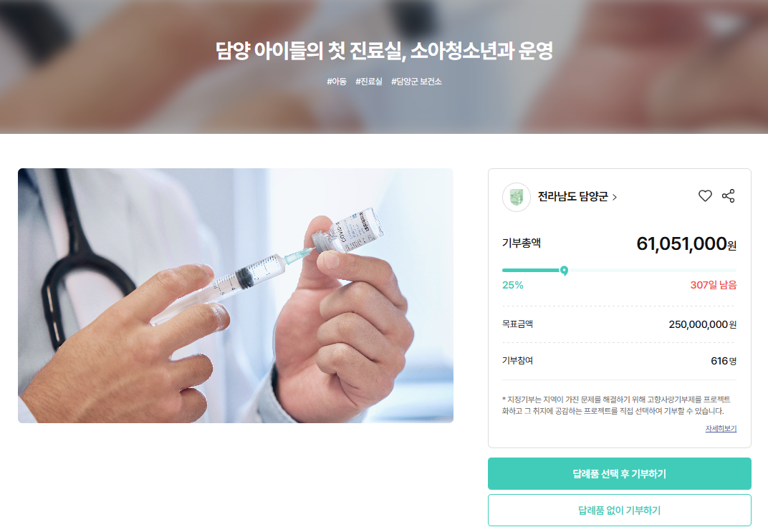Image resolution: width=768 pixels, height=532 pixels.
Task: Click chevron next to 전라남도 담양군
Action: pos(614,197)
